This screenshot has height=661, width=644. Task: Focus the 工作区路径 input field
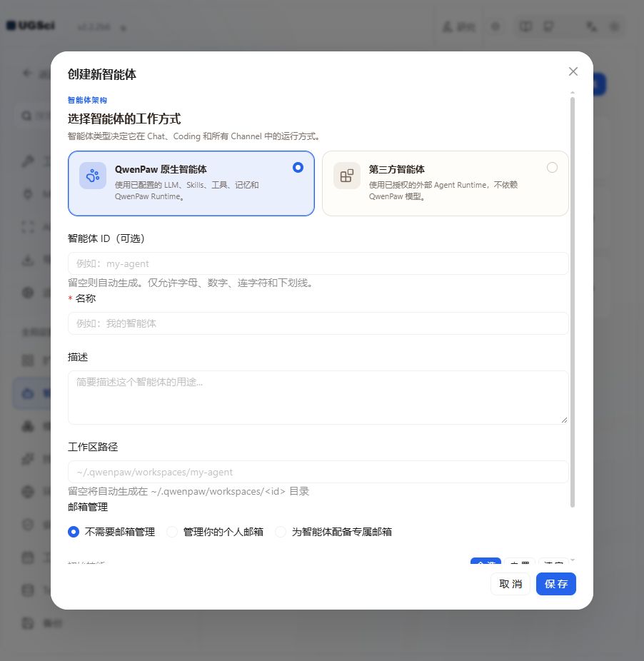(318, 472)
